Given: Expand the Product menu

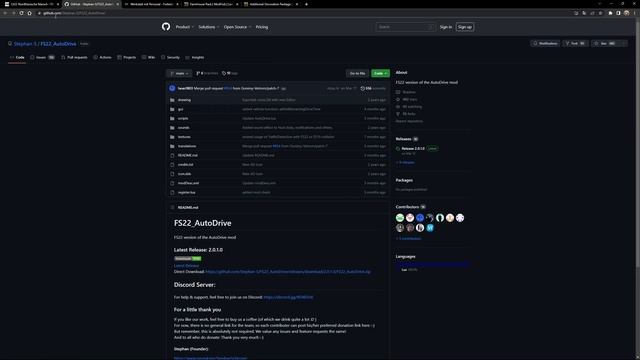Looking at the screenshot, I should point(184,27).
